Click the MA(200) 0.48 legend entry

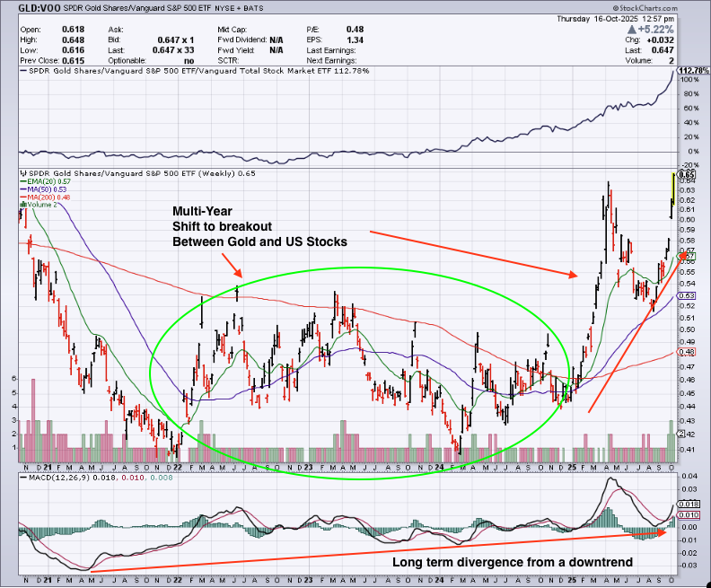[45, 197]
